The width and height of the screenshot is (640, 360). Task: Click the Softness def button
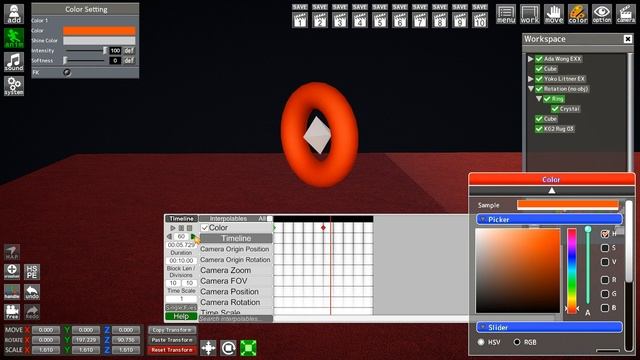point(129,60)
